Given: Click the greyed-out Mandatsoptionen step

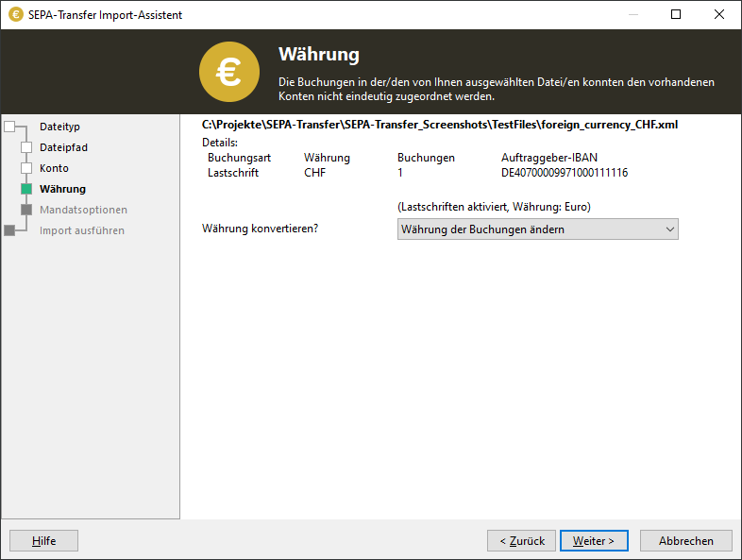Looking at the screenshot, I should click(83, 211).
